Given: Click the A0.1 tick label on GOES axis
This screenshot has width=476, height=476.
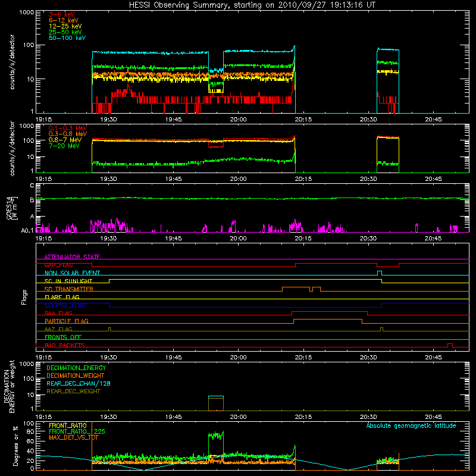Looking at the screenshot, I should point(27,230).
